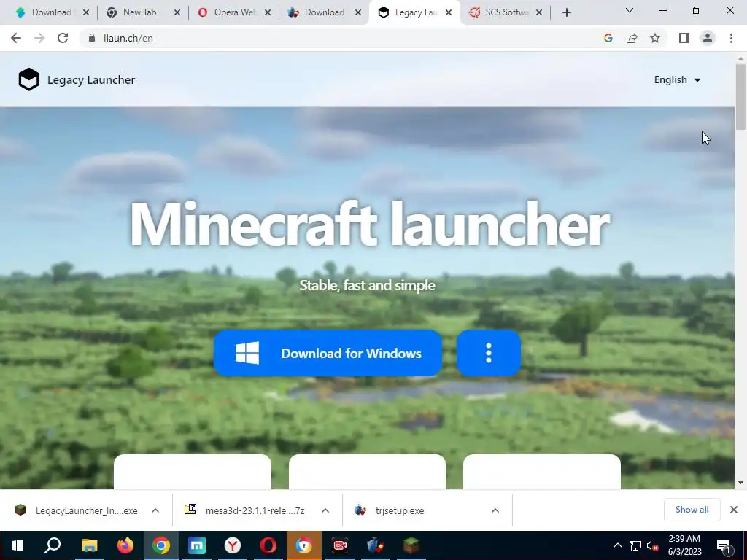The height and width of the screenshot is (560, 747).
Task: Open the Chrome three-dot menu
Action: click(x=731, y=38)
